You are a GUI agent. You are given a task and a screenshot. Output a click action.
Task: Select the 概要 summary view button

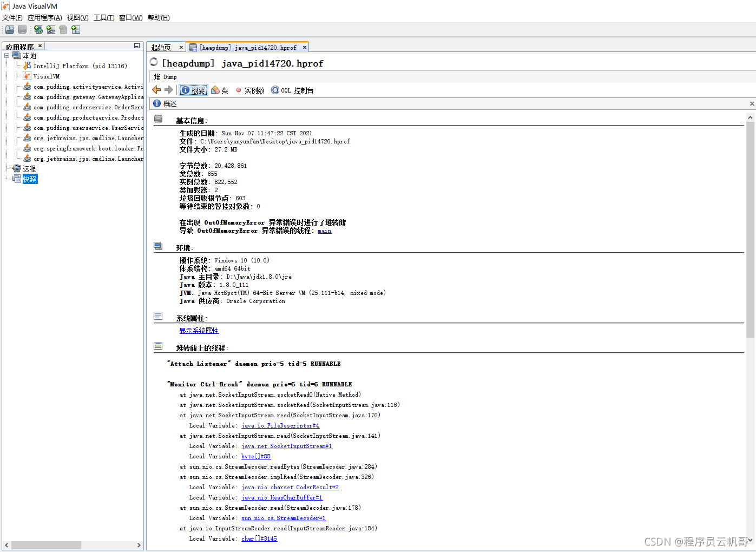point(193,90)
